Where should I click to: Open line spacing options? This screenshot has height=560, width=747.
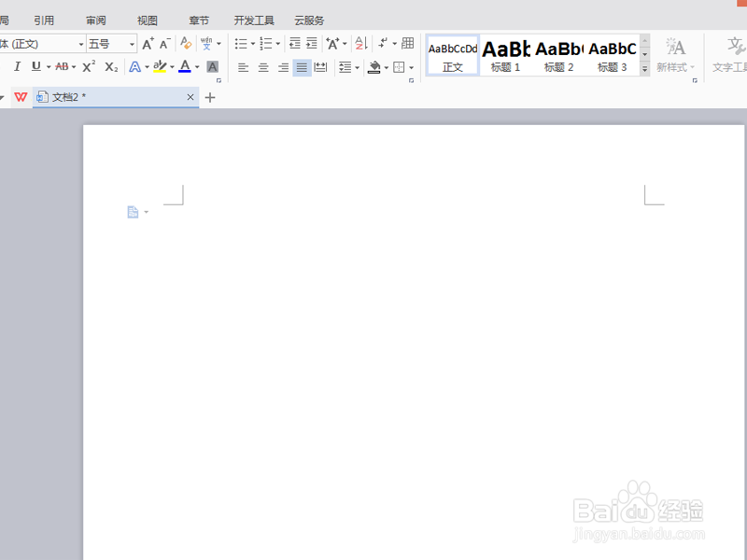[345, 67]
